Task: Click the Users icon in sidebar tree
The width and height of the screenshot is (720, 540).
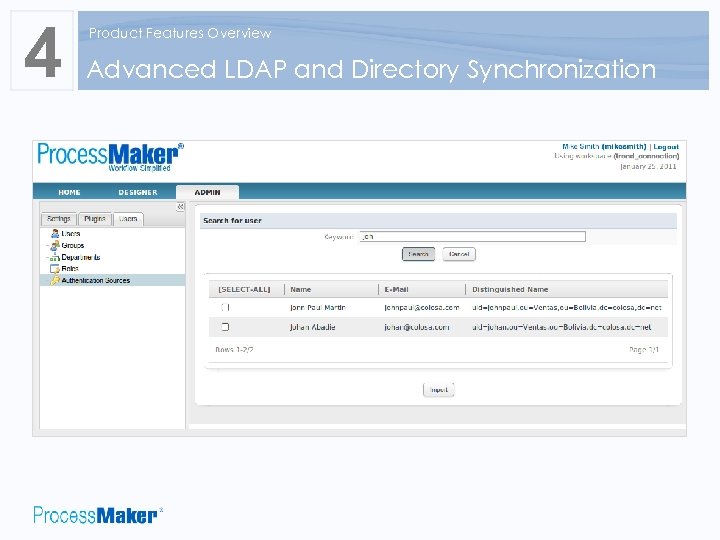Action: (x=55, y=233)
